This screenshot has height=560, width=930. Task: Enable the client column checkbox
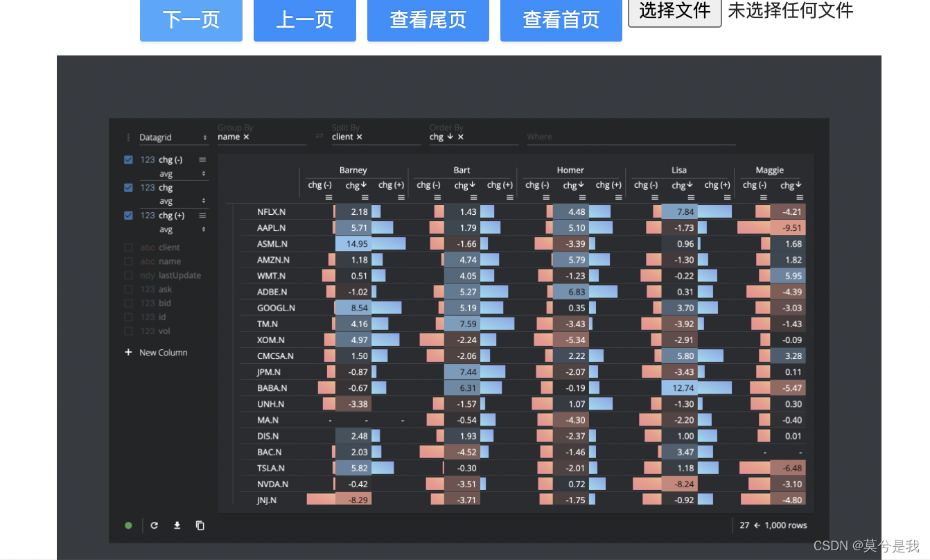[128, 247]
